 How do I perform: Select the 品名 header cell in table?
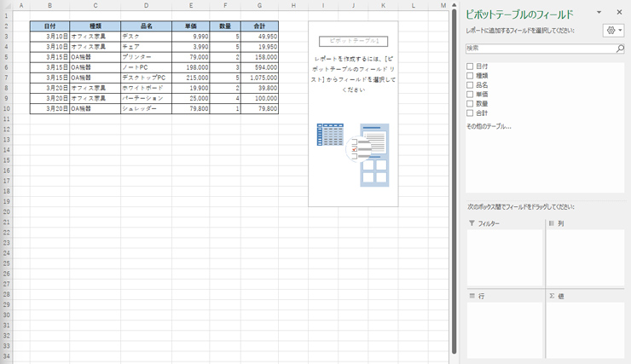click(x=146, y=26)
